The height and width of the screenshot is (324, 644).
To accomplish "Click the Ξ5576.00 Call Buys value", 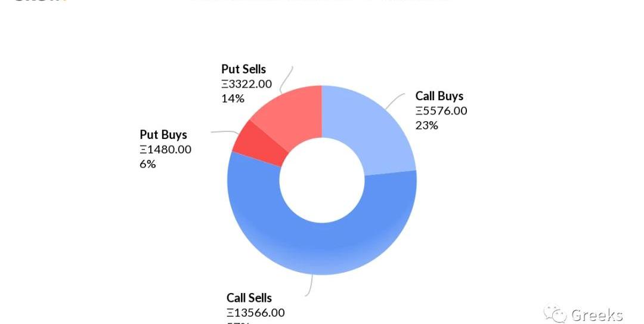I will click(441, 111).
